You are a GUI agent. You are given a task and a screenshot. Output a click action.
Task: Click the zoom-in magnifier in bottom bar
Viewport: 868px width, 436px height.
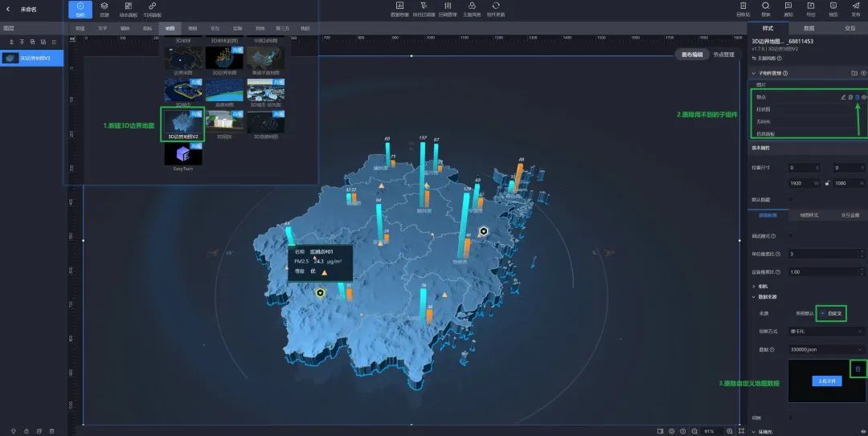(730, 431)
